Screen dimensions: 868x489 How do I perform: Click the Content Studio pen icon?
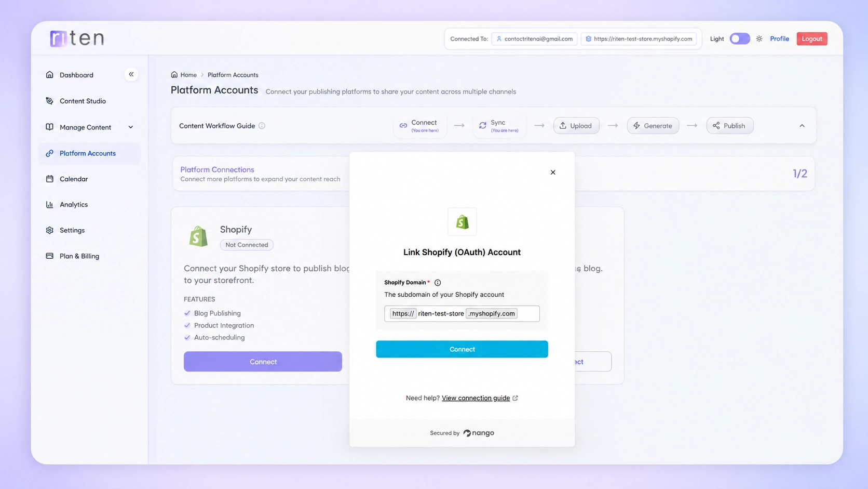50,101
